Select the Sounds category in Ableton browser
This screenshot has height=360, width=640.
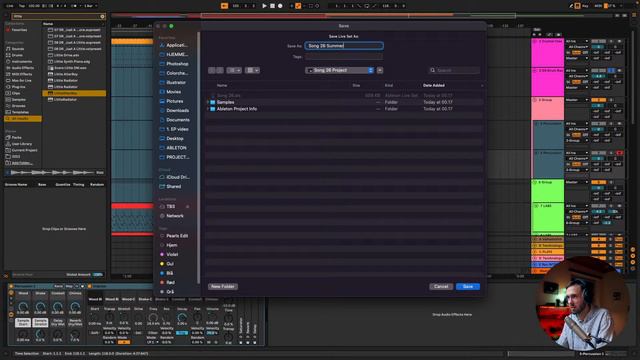click(x=16, y=49)
